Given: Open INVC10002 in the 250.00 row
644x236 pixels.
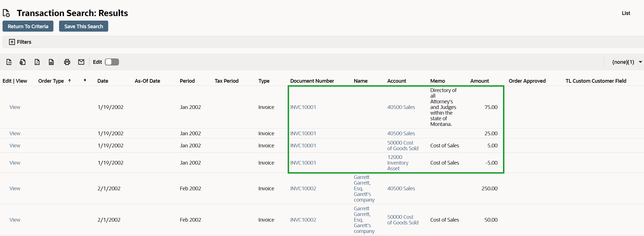Looking at the screenshot, I should (x=303, y=189).
